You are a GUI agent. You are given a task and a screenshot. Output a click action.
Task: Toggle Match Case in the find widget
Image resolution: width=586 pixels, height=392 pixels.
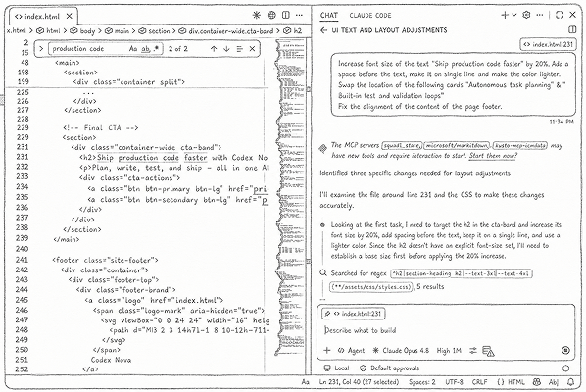click(x=133, y=49)
